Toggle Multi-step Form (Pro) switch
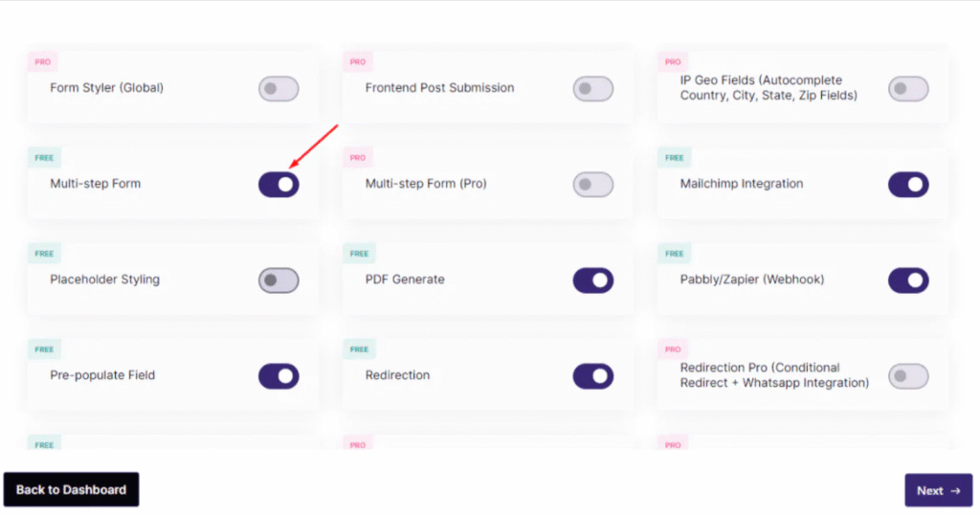The width and height of the screenshot is (980, 516). pyautogui.click(x=593, y=185)
